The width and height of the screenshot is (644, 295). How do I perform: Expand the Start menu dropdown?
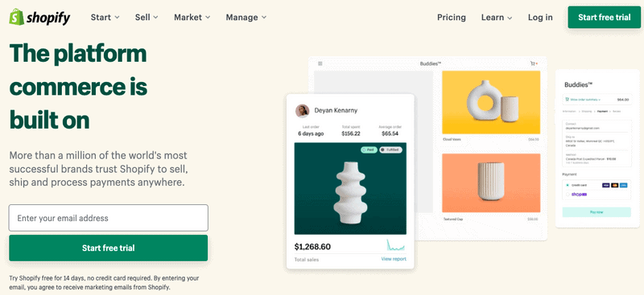point(105,17)
